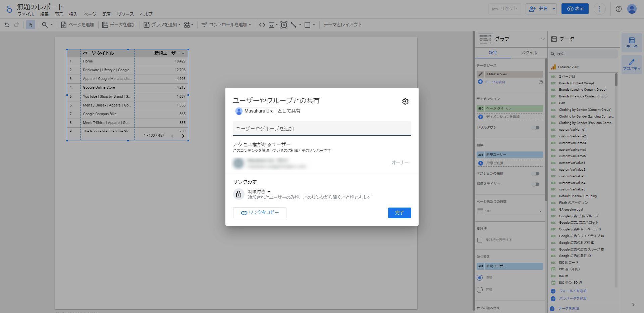
Task: Open sharing settings gear in dialog
Action: pos(405,101)
